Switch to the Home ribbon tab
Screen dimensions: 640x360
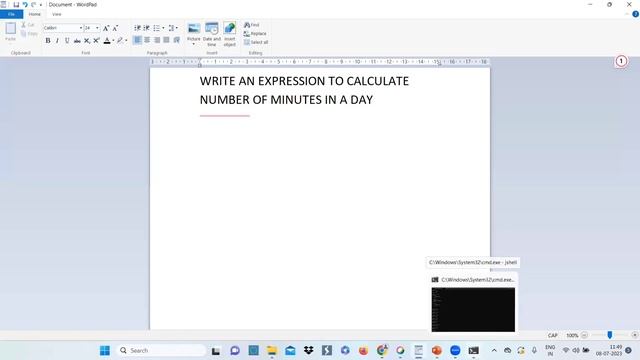click(35, 14)
